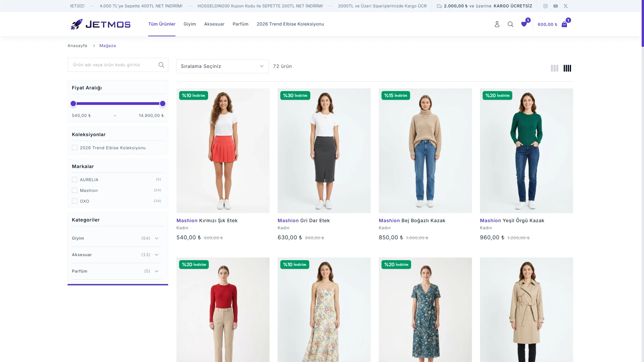
Task: Click the Mağaza breadcrumb link
Action: 108,46
